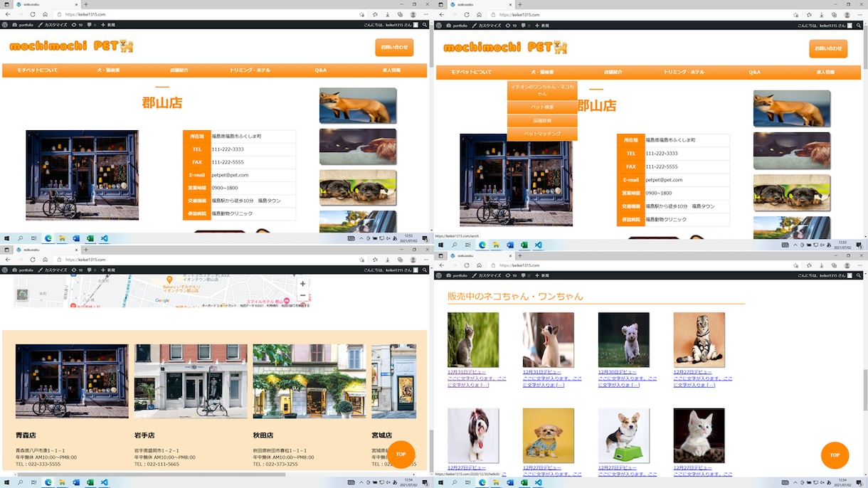The height and width of the screenshot is (488, 868).
Task: Open カスタマイズ in top-left window admin bar
Action: click(53, 25)
